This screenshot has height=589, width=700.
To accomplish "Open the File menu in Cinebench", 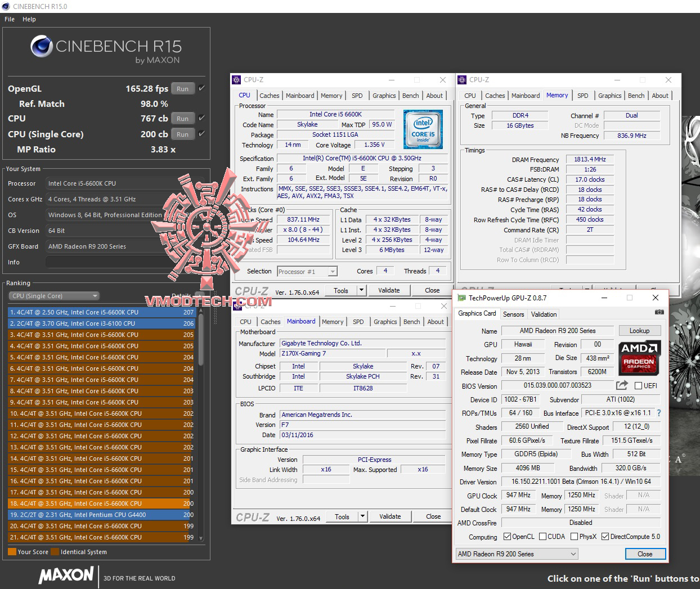I will 10,19.
